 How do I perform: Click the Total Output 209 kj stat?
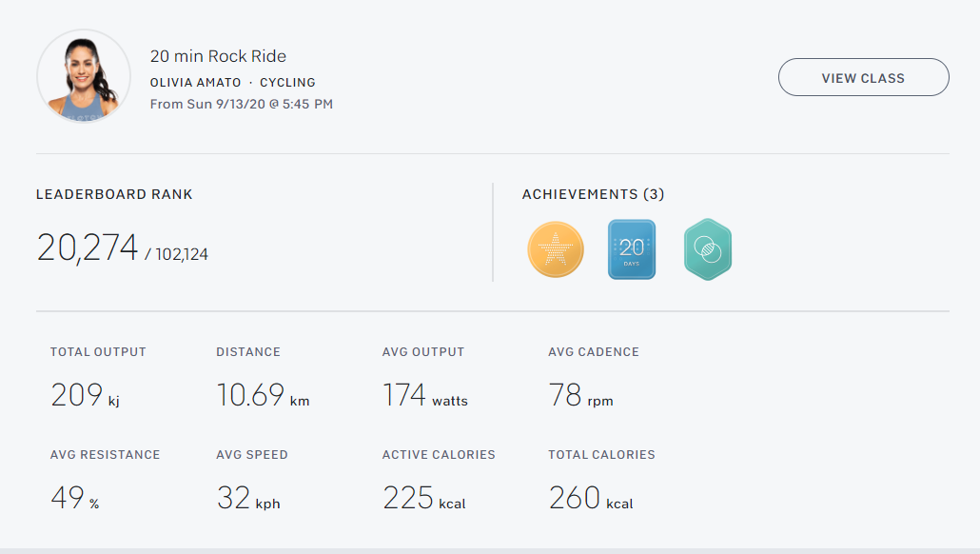click(86, 395)
